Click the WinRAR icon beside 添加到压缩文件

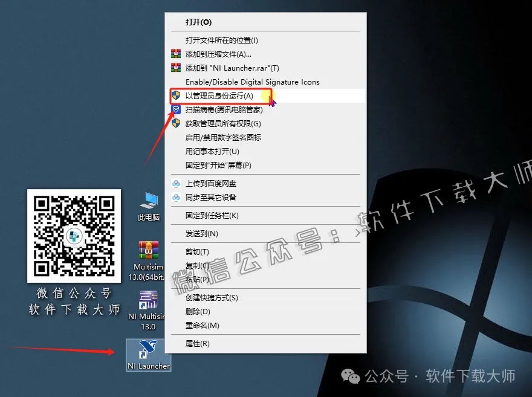[x=176, y=54]
